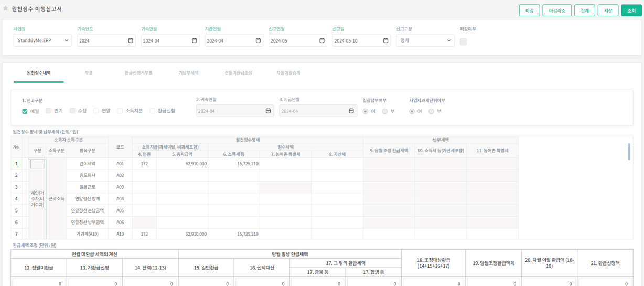This screenshot has height=286, width=644.
Task: Open the 신고구분 dropdown showing 정기
Action: [425, 40]
